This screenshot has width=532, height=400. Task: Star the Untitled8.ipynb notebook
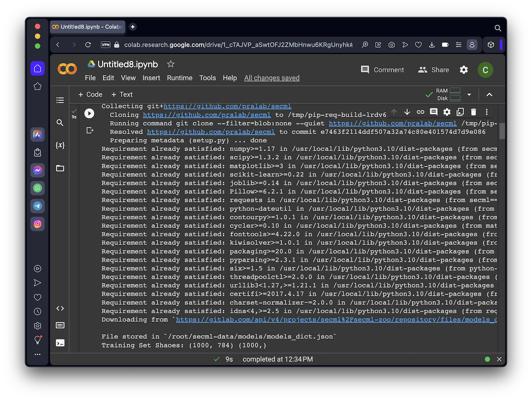[170, 64]
